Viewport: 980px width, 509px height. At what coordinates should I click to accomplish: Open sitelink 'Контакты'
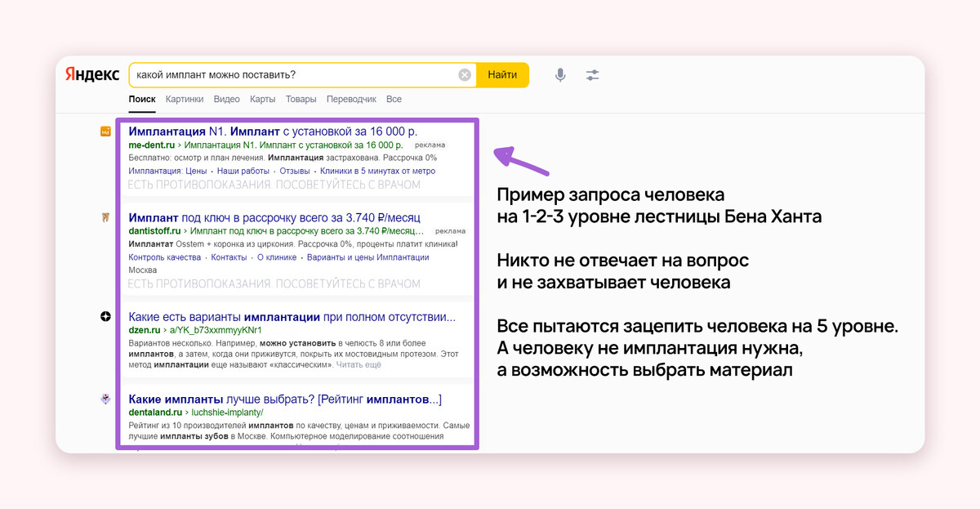pyautogui.click(x=229, y=257)
